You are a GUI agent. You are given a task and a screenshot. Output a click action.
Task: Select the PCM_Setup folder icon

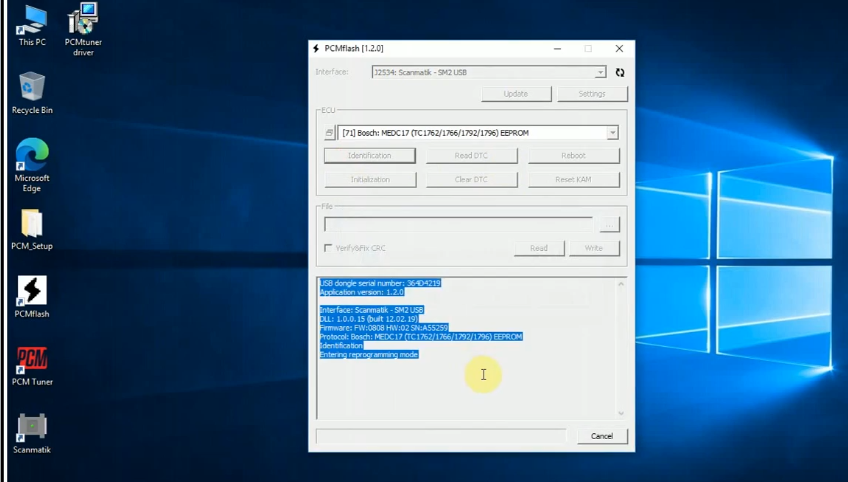[32, 229]
